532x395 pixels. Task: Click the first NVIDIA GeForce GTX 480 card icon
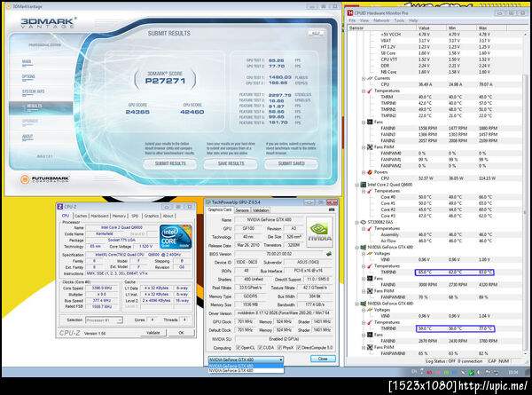pos(363,248)
